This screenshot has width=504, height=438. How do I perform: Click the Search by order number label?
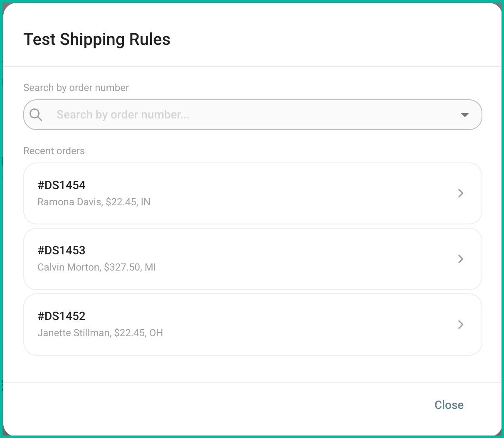click(x=76, y=88)
